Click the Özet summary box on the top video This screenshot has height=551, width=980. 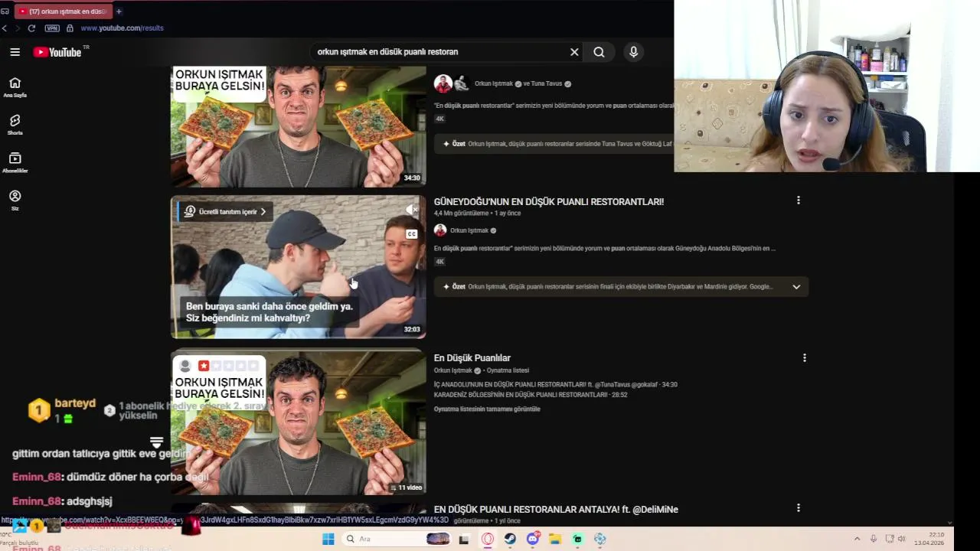[x=555, y=144]
